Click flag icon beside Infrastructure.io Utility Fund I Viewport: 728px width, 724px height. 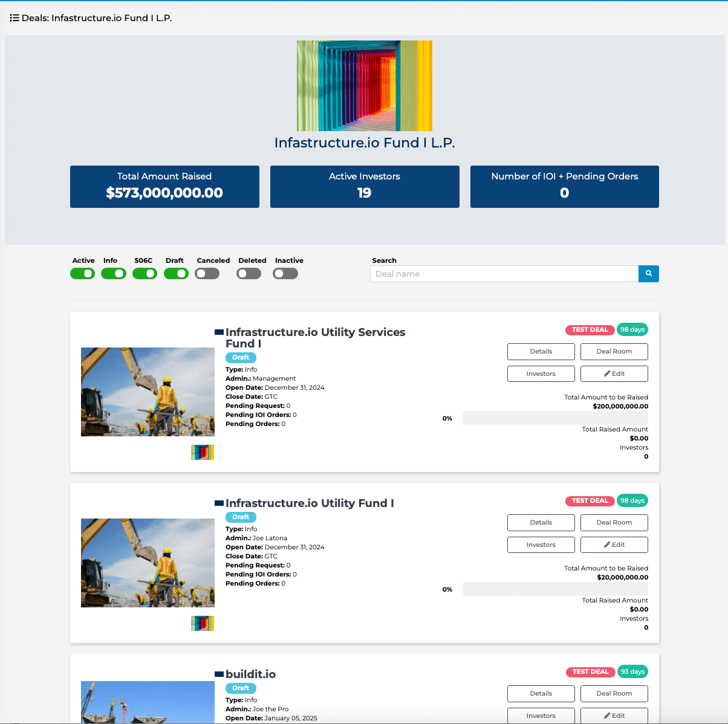(219, 503)
